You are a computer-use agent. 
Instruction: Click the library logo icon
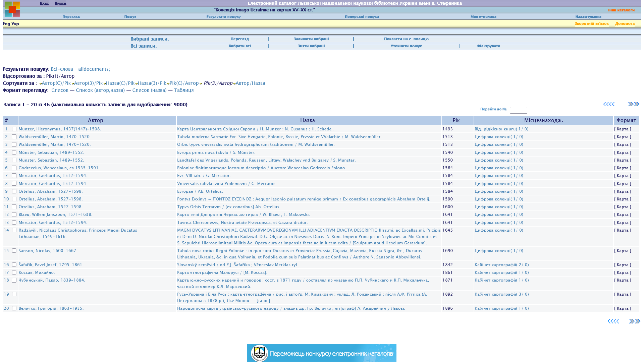click(12, 9)
